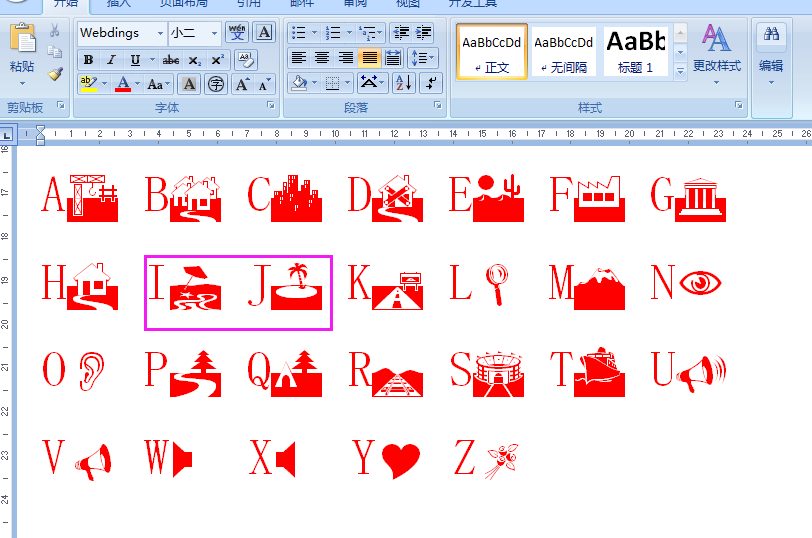Click the enclosed character icon
Viewport: 812px width, 538px height.
click(x=215, y=84)
